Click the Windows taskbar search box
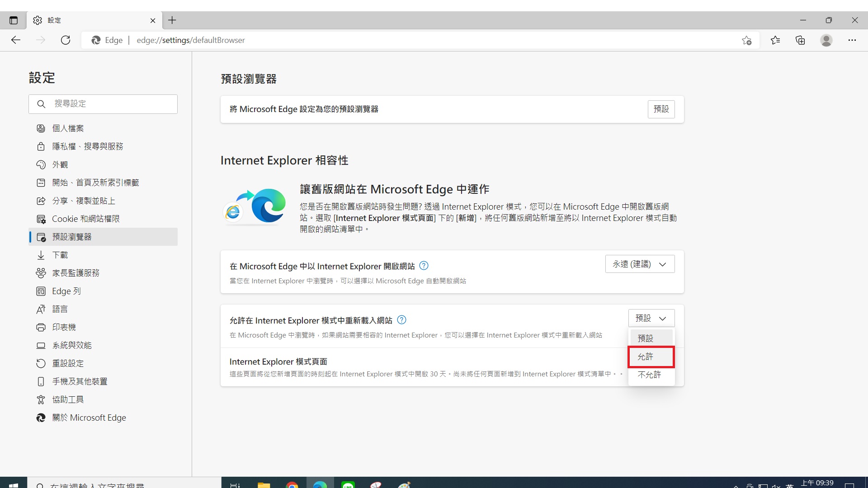This screenshot has height=488, width=868. pos(124,483)
